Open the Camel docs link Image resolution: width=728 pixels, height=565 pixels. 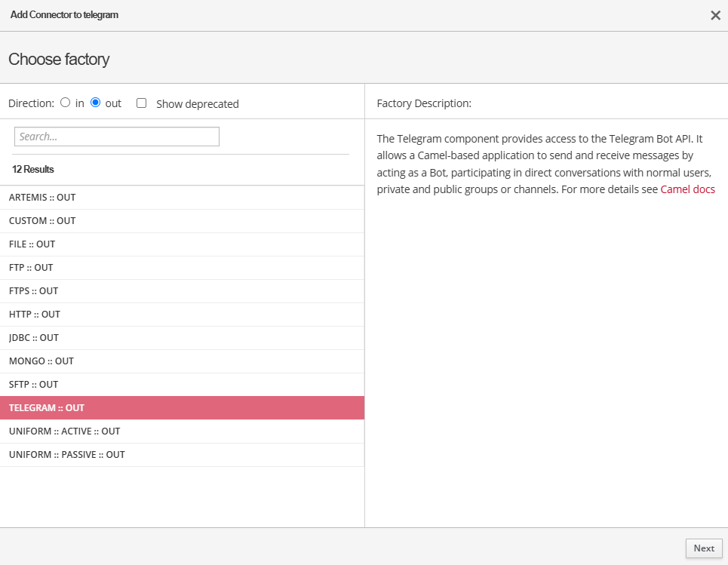click(687, 189)
